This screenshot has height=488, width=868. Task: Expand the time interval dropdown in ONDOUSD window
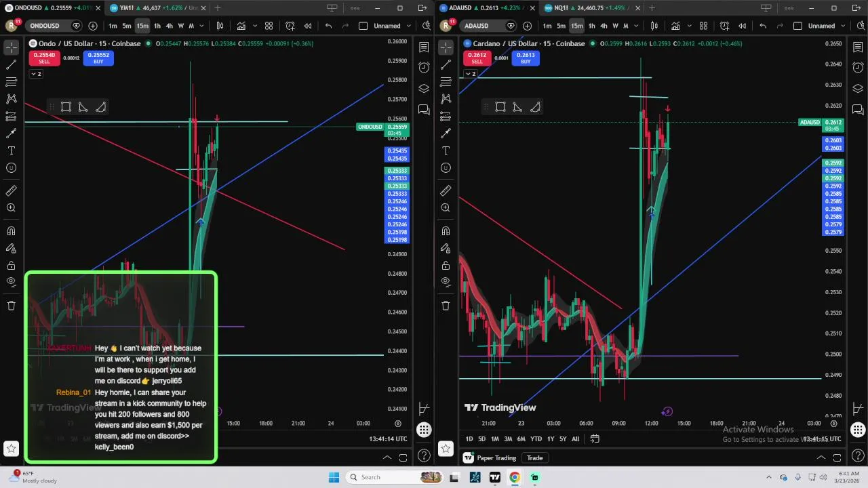click(x=201, y=26)
